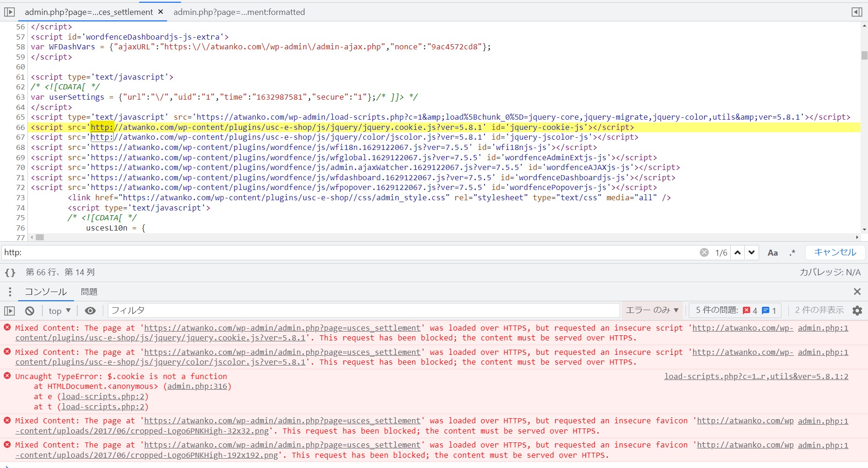Select the コンソール drawer tab
The height and width of the screenshot is (468, 868).
[46, 292]
